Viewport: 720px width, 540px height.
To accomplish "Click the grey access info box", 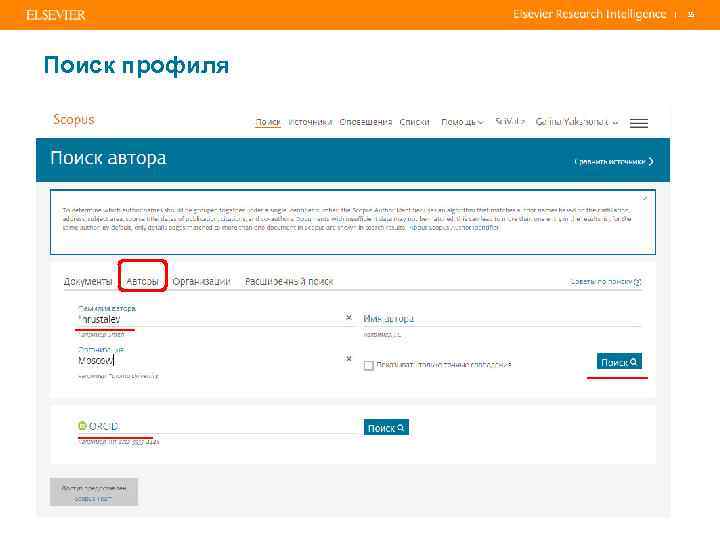I will (94, 492).
